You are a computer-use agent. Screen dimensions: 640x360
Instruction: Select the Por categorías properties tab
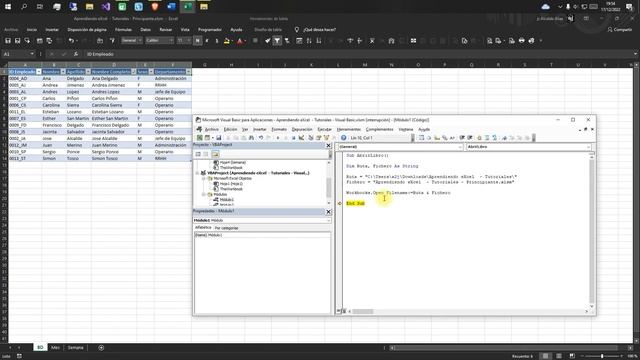(227, 228)
